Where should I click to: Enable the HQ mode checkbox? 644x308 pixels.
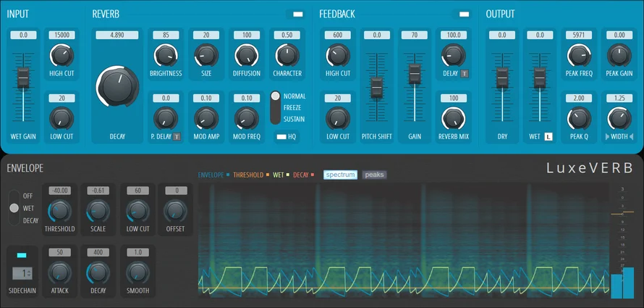click(x=282, y=136)
